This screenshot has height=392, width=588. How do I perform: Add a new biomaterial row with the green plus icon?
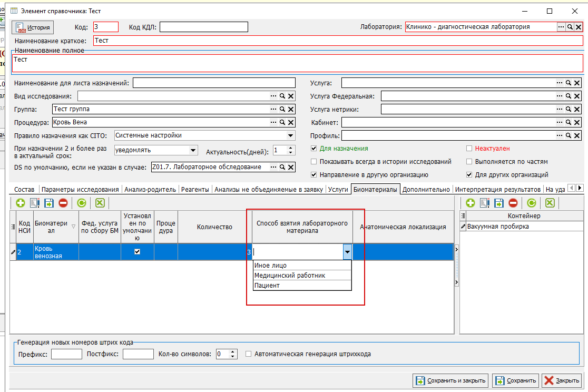[20, 203]
